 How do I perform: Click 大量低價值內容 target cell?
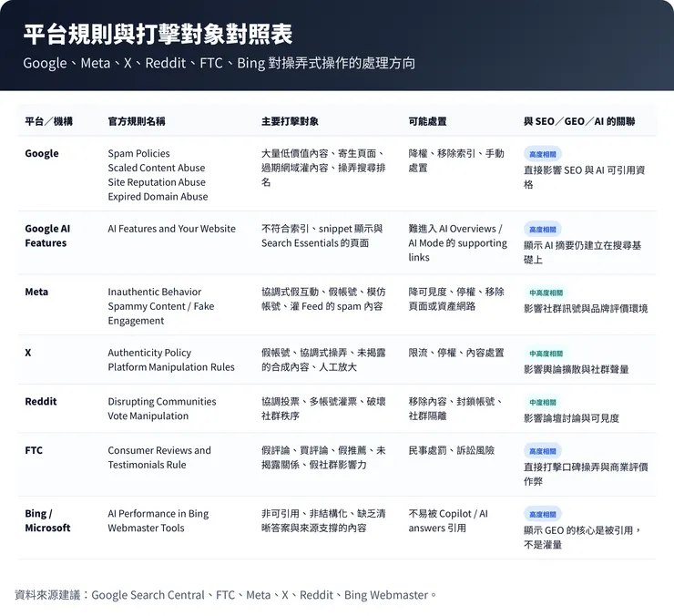(x=323, y=168)
